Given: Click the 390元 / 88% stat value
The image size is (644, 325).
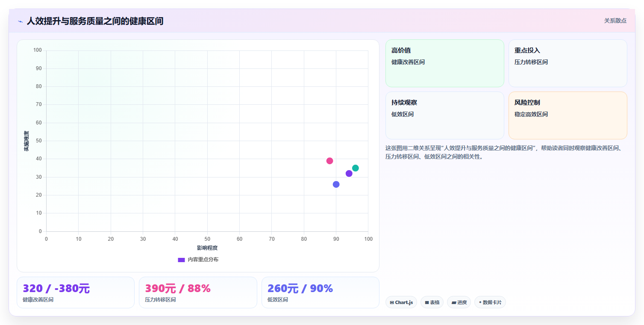Looking at the screenshot, I should click(x=178, y=289).
